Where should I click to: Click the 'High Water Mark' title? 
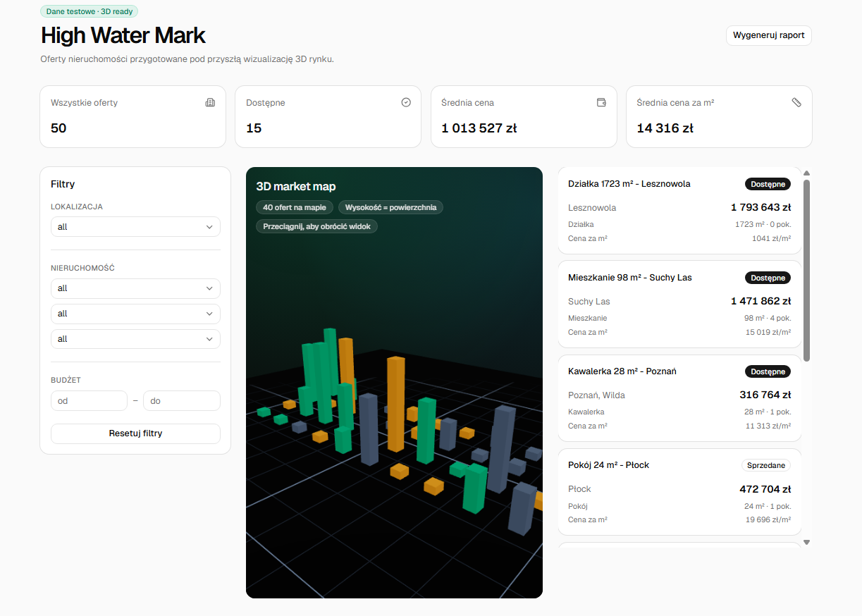(x=123, y=35)
